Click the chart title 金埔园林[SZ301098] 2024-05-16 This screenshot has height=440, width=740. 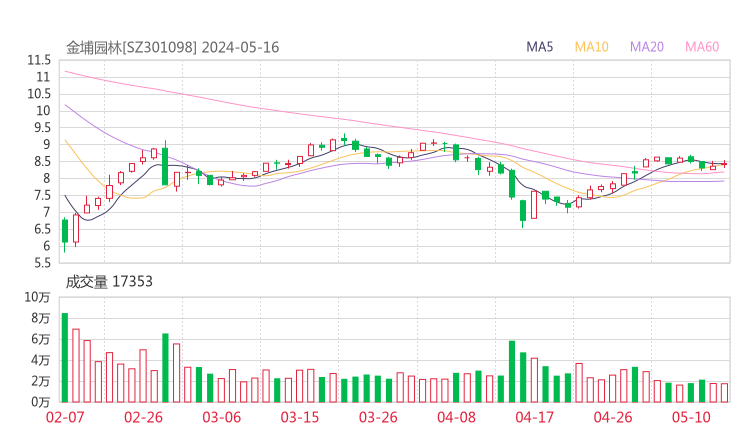[x=172, y=47]
